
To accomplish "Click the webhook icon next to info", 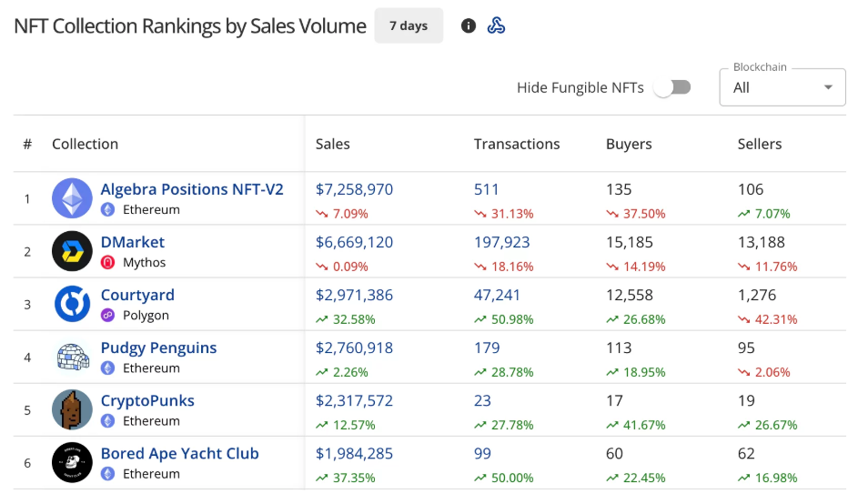I will pos(496,25).
